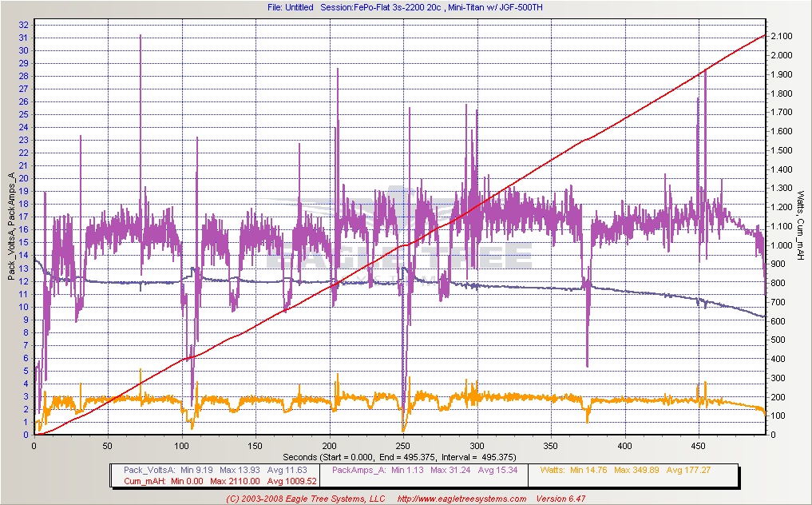The height and width of the screenshot is (505, 812).
Task: Click the Watts, Cum_mAH right axis label
Action: 801,227
